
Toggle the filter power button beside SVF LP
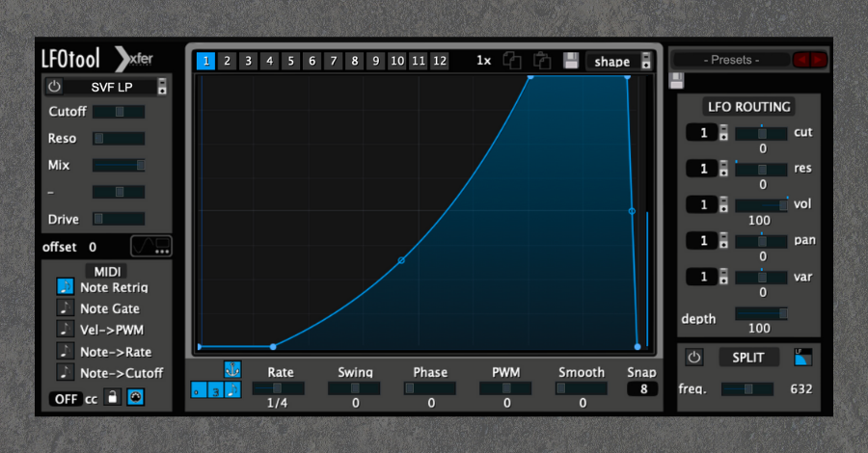tap(54, 87)
